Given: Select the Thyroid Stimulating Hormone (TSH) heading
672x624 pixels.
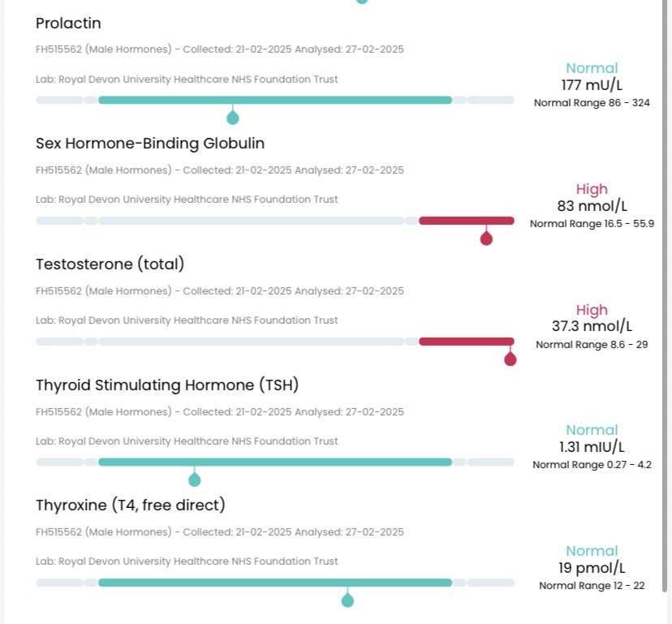Looking at the screenshot, I should click(x=167, y=385).
